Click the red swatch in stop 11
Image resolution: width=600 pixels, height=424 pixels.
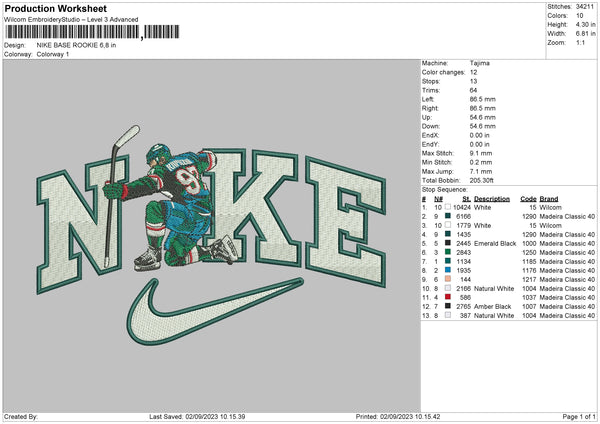point(448,297)
